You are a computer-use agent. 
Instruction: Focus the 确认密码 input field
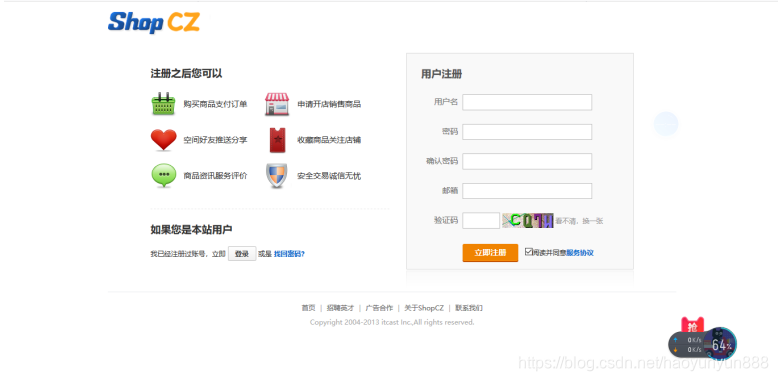(x=527, y=161)
